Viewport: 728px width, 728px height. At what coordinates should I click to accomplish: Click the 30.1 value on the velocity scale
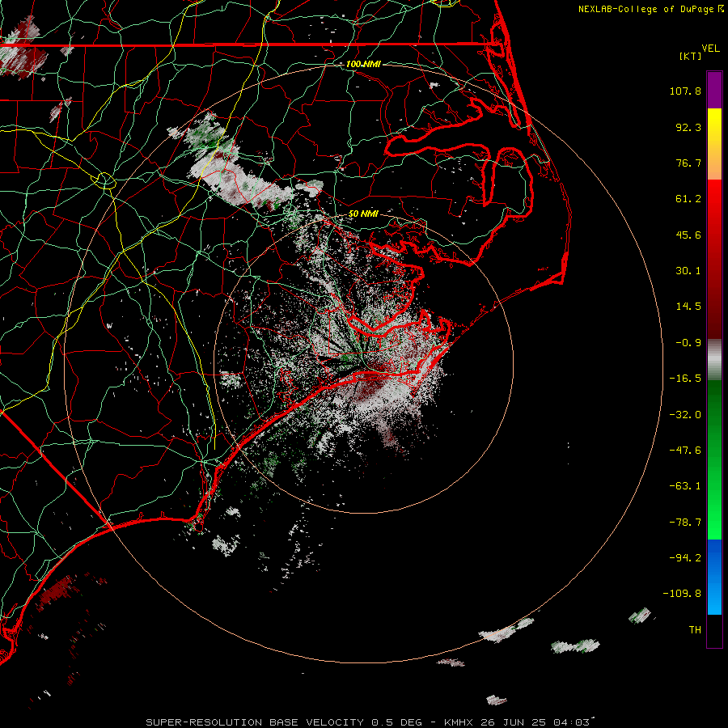point(688,271)
